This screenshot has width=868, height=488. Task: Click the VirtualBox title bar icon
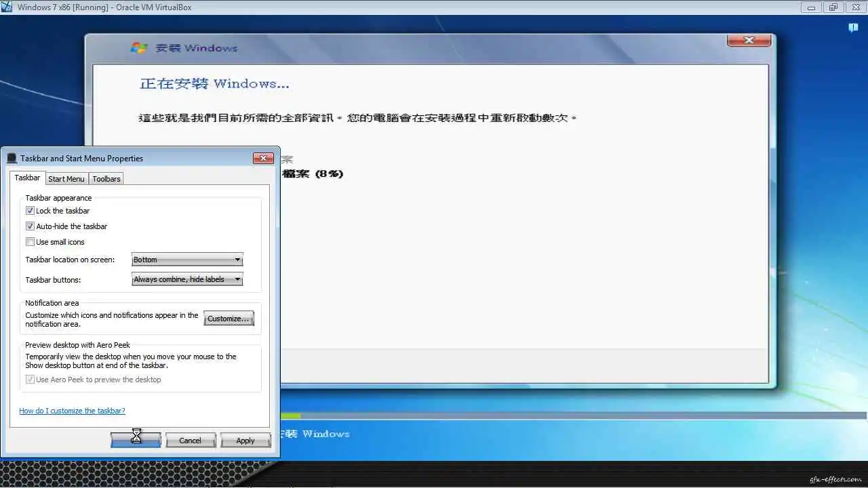(7, 7)
